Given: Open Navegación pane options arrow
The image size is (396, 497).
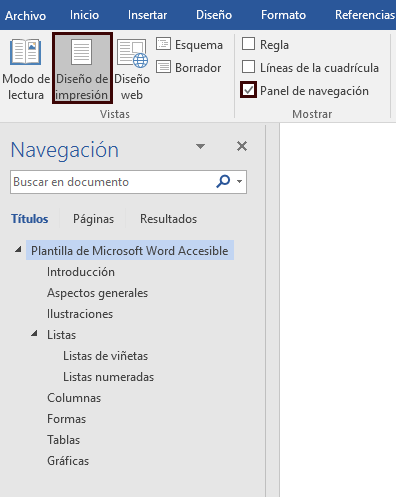Looking at the screenshot, I should pyautogui.click(x=200, y=146).
